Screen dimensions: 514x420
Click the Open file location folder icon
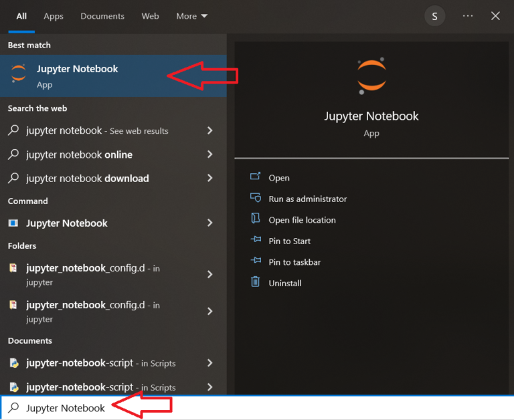(x=255, y=219)
